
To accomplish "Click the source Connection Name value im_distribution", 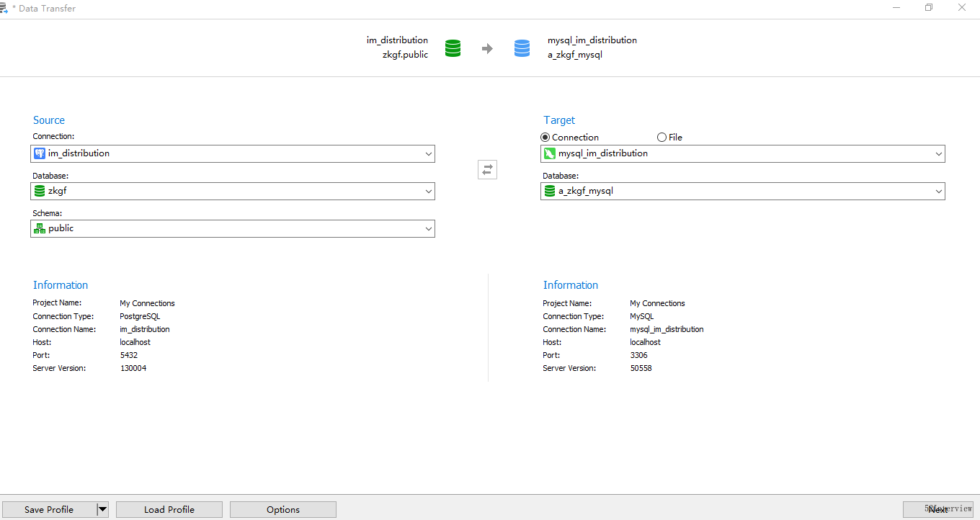I will coord(145,329).
